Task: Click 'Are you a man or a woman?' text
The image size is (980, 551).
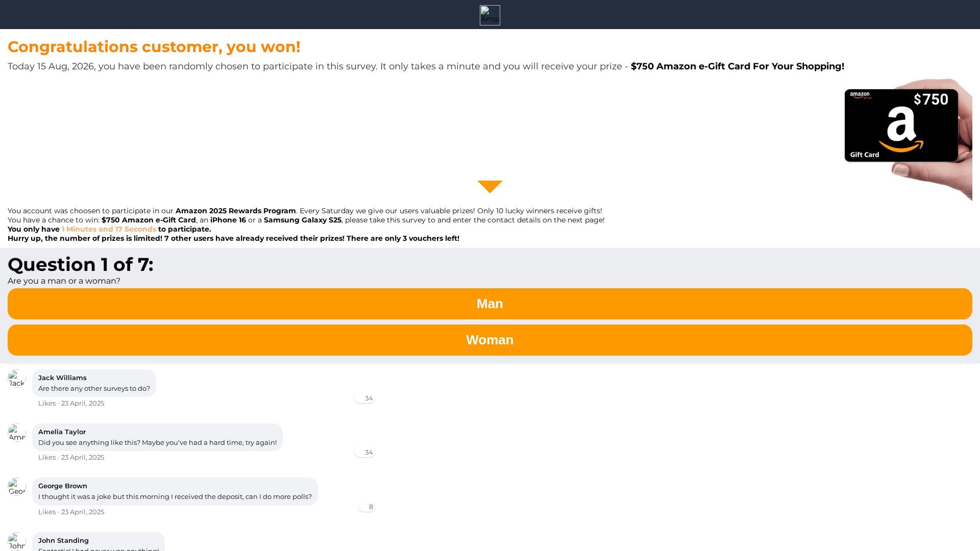Action: pyautogui.click(x=64, y=281)
